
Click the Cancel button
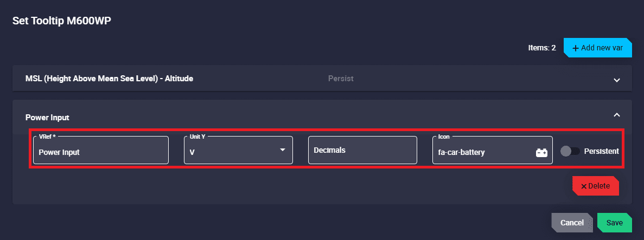(x=572, y=223)
